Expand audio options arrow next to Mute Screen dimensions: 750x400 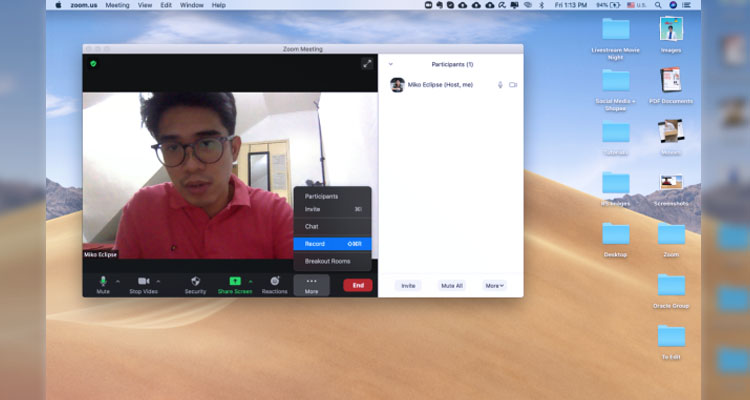point(118,281)
